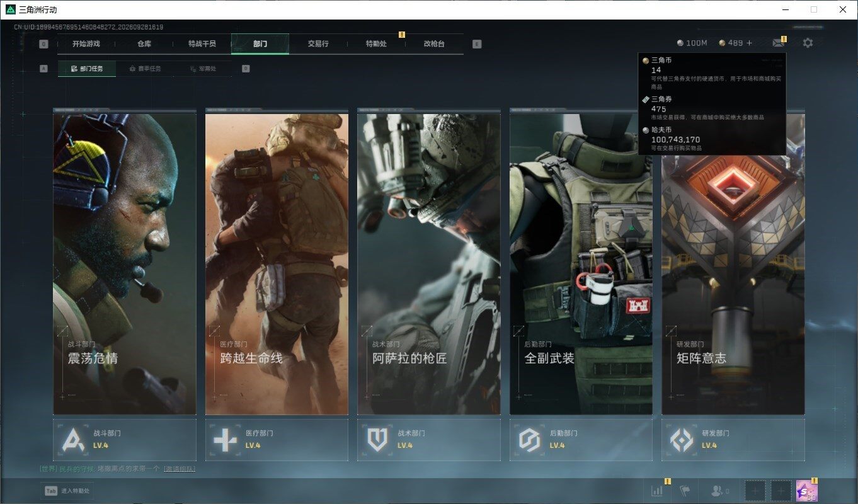The image size is (858, 504).
Task: Open the 特勤处 tab
Action: click(376, 44)
